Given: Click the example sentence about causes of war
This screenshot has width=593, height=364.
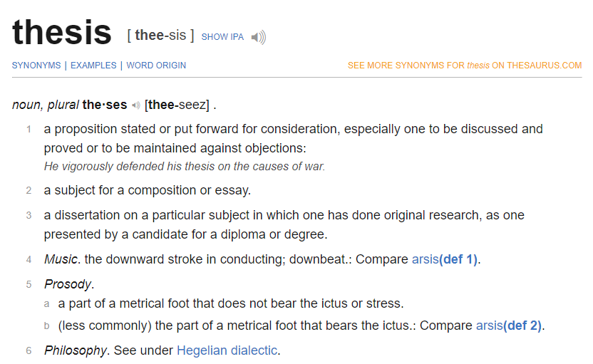Looking at the screenshot, I should 184,167.
